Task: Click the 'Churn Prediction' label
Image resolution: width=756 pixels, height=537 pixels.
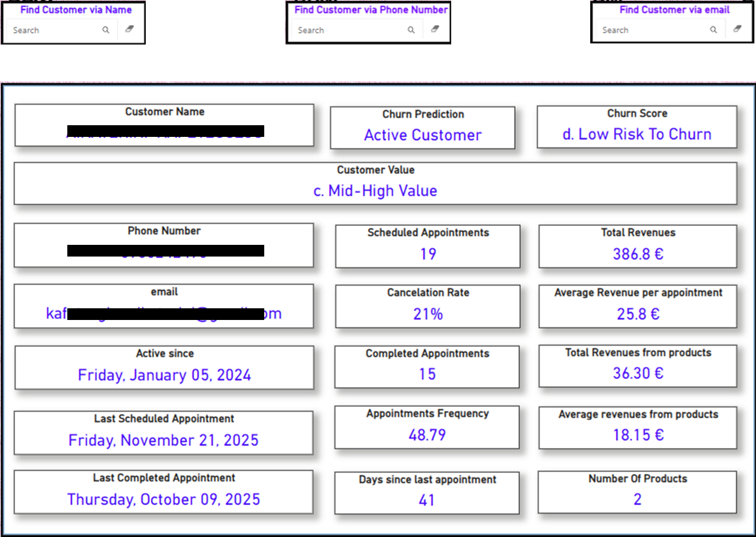Action: (423, 115)
